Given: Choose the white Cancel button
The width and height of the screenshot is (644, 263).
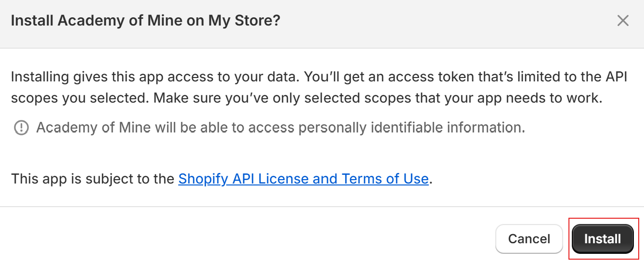Looking at the screenshot, I should point(529,239).
